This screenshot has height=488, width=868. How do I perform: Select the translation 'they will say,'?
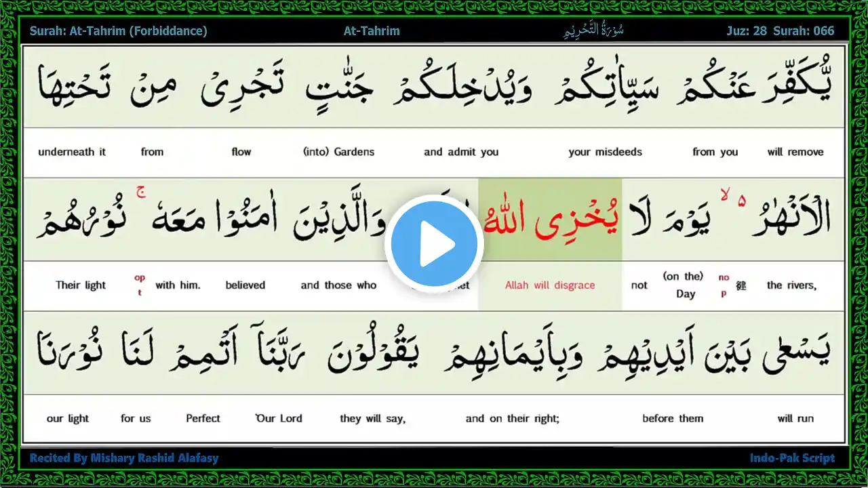(373, 418)
